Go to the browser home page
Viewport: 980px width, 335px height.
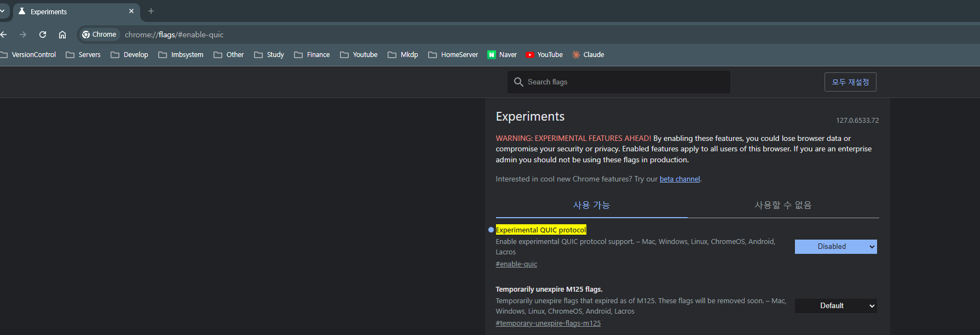tap(62, 35)
